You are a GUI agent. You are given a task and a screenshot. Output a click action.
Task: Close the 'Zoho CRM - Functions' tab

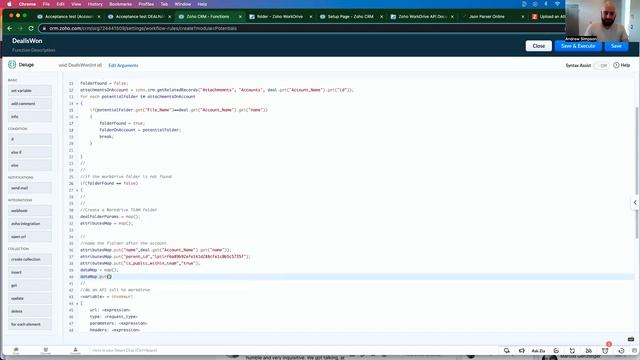coord(240,17)
